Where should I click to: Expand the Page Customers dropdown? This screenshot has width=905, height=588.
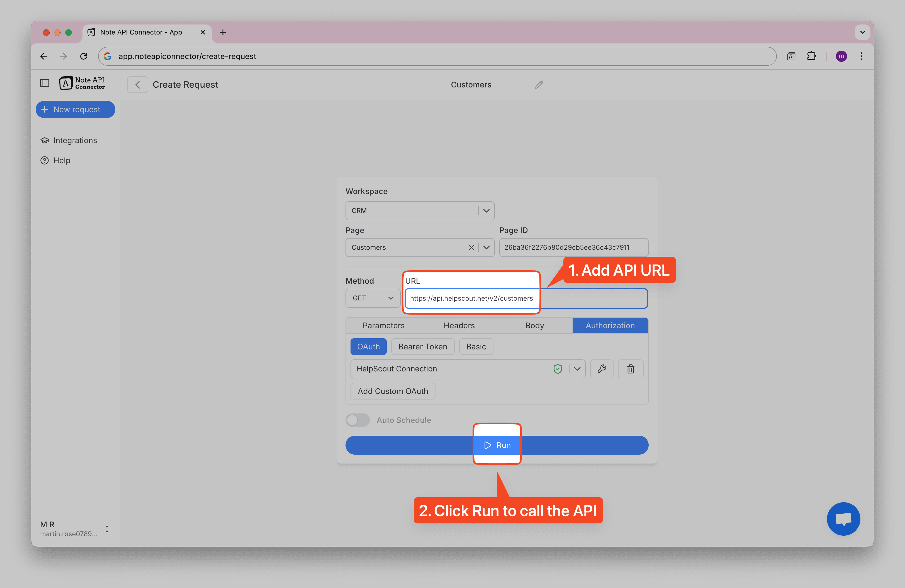click(x=486, y=247)
